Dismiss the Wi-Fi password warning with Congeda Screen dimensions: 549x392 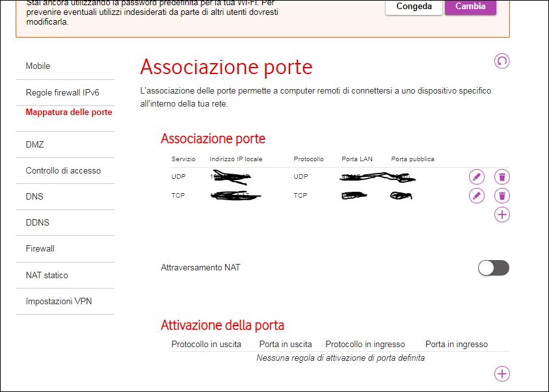point(414,7)
